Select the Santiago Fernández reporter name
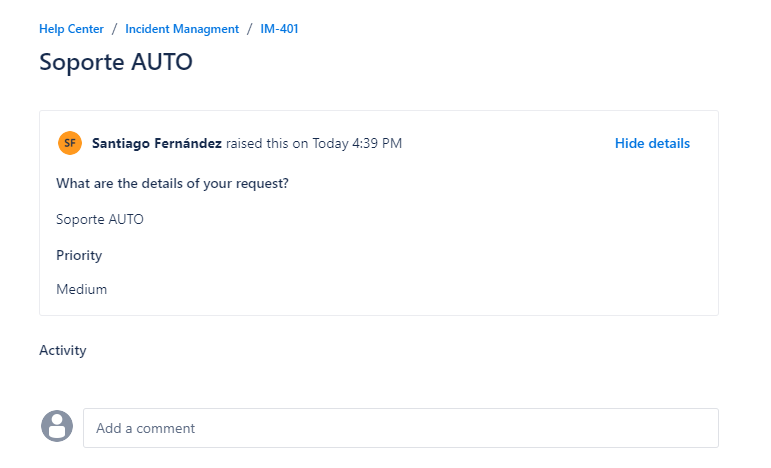The height and width of the screenshot is (468, 771). click(157, 143)
